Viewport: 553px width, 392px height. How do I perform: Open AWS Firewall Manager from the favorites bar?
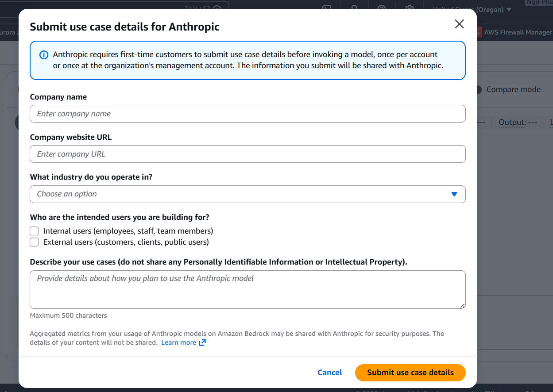point(518,32)
